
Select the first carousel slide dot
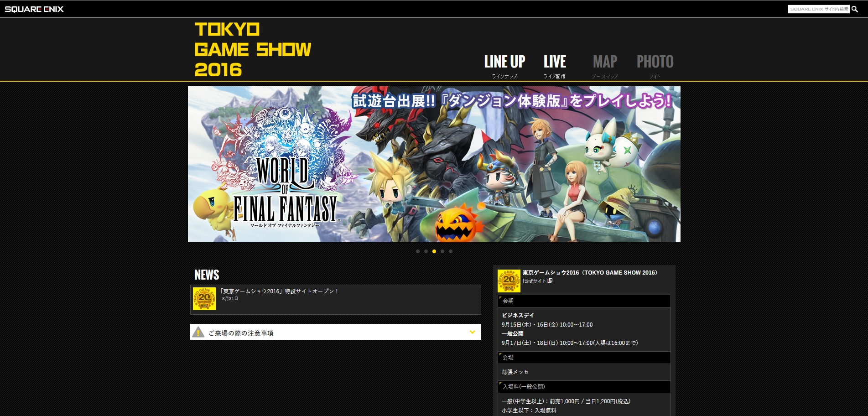418,251
